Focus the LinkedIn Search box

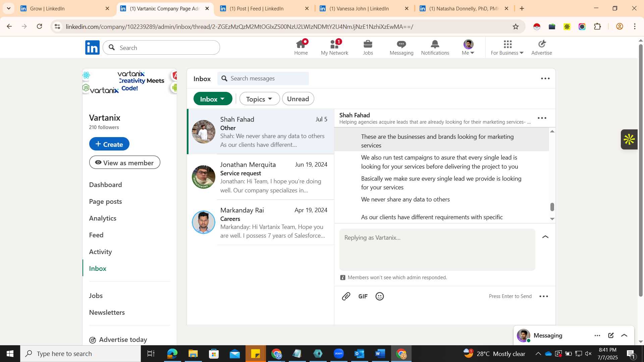click(161, 48)
